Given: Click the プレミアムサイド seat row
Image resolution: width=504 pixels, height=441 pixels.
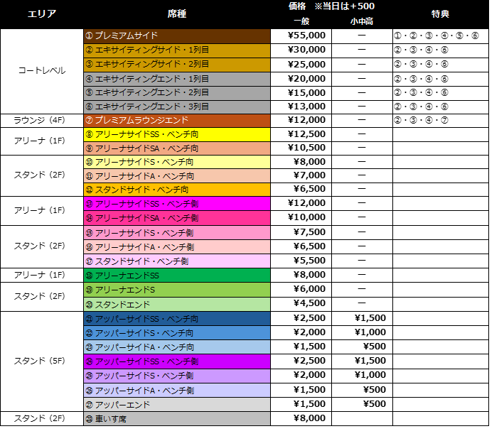Looking at the screenshot, I should pyautogui.click(x=177, y=36).
